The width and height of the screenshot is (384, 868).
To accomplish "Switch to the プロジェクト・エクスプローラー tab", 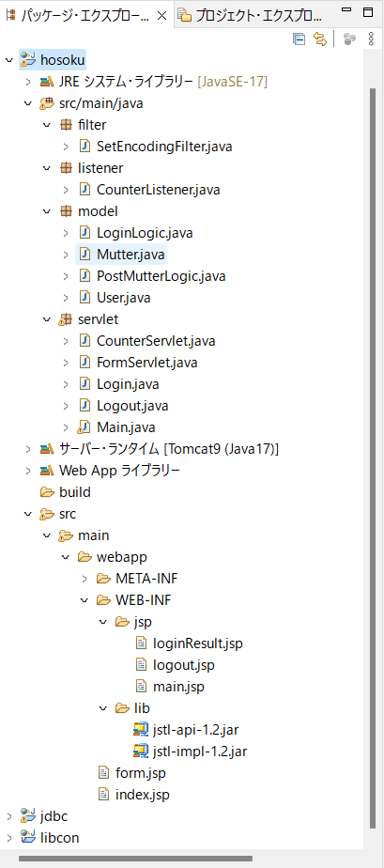I will [x=250, y=15].
